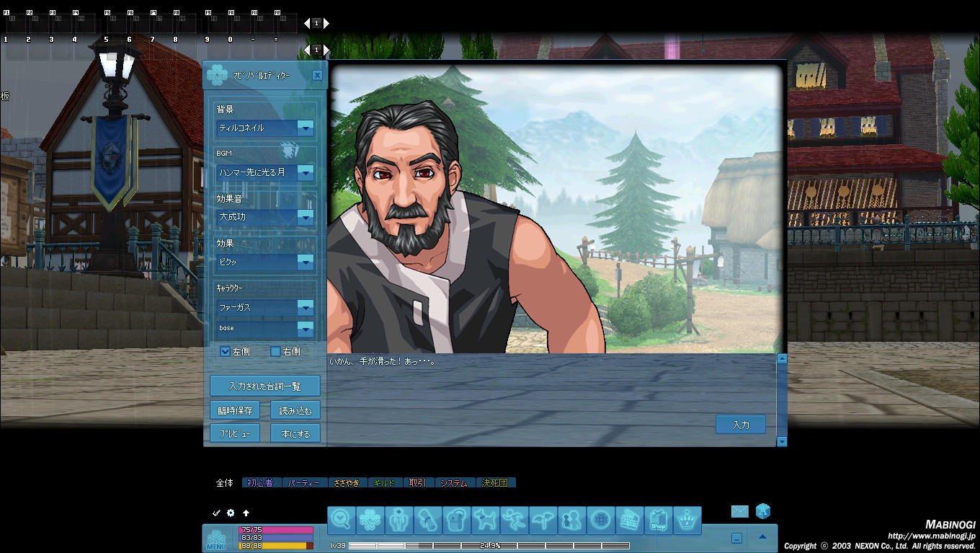Open the main MENU button
The image size is (980, 553).
click(x=216, y=539)
